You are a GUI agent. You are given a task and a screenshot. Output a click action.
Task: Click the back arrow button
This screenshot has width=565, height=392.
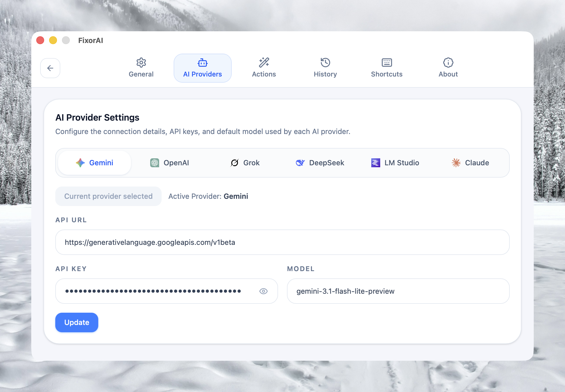click(x=50, y=68)
